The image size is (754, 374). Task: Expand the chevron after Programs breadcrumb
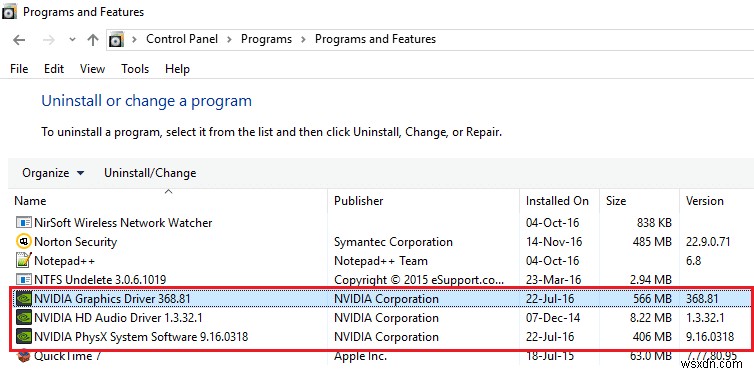coord(303,39)
